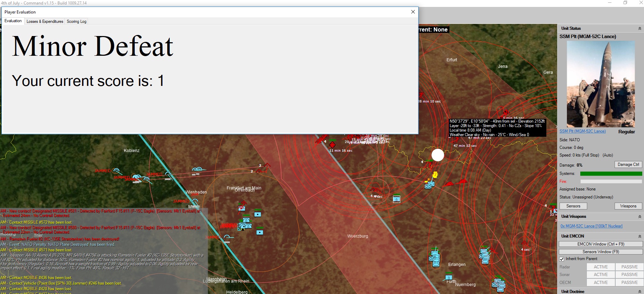This screenshot has width=644, height=294.
Task: Open the 0x MGM-52C Lance [100kT Nuclear] link
Action: click(x=591, y=226)
